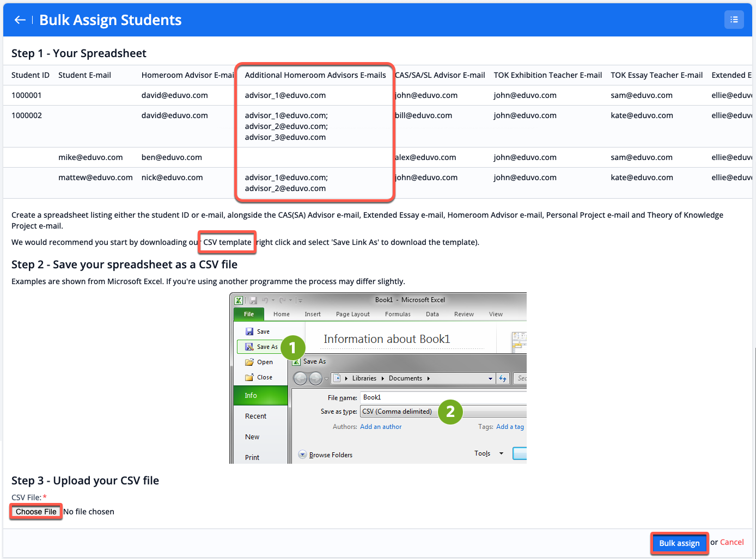Image resolution: width=756 pixels, height=559 pixels.
Task: Click the File name field containing Book1
Action: click(x=441, y=397)
